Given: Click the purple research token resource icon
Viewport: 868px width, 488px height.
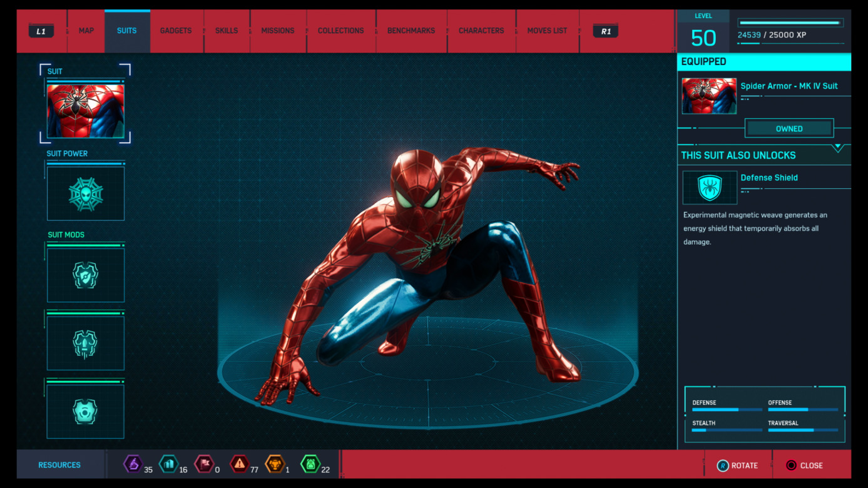Looking at the screenshot, I should pos(133,464).
